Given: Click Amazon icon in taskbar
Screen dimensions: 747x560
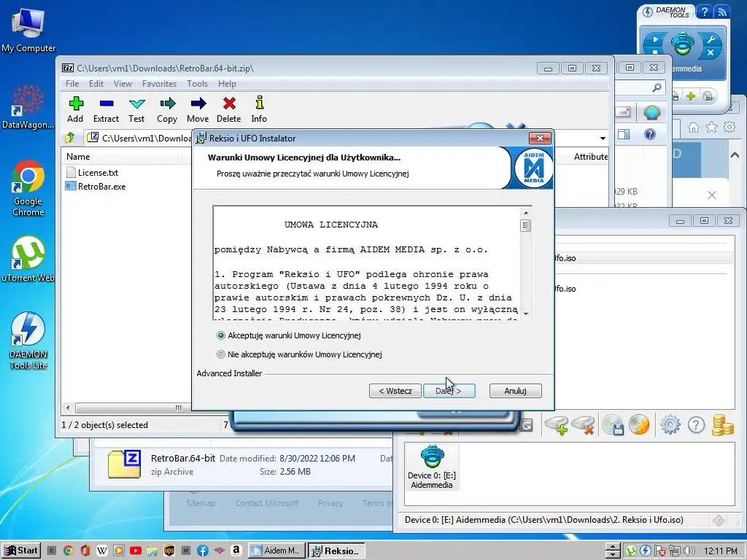Looking at the screenshot, I should click(x=236, y=551).
